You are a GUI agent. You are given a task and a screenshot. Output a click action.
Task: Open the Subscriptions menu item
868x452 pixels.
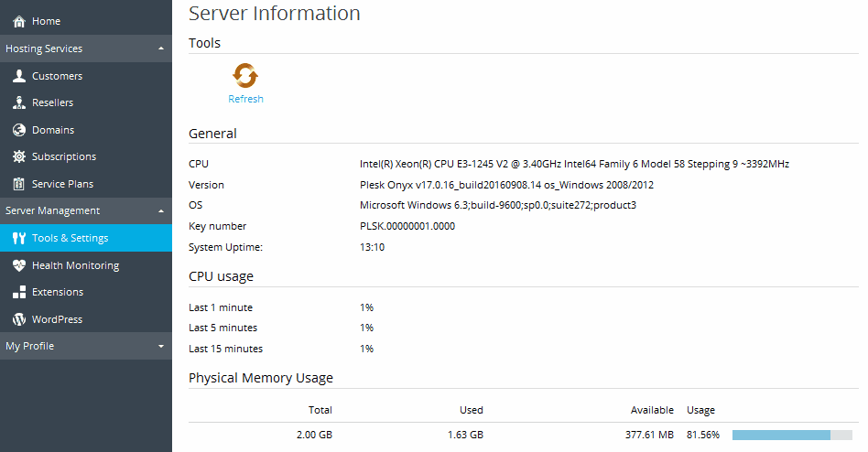63,156
